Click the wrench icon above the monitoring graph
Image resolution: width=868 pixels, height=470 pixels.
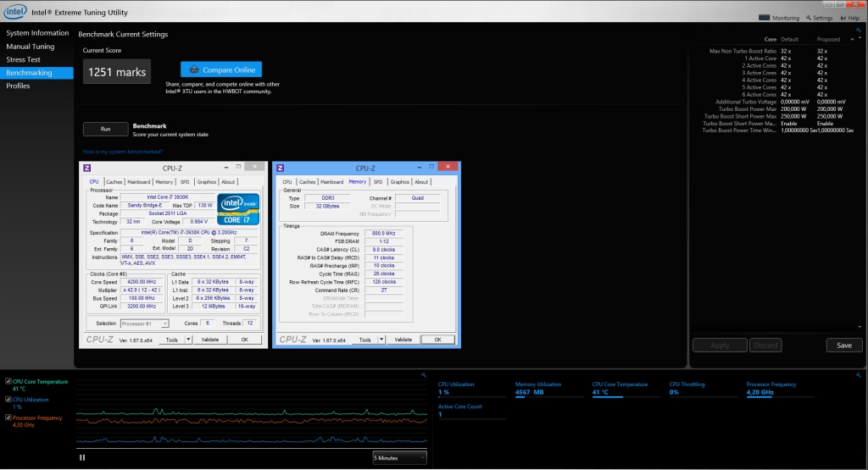tap(424, 375)
